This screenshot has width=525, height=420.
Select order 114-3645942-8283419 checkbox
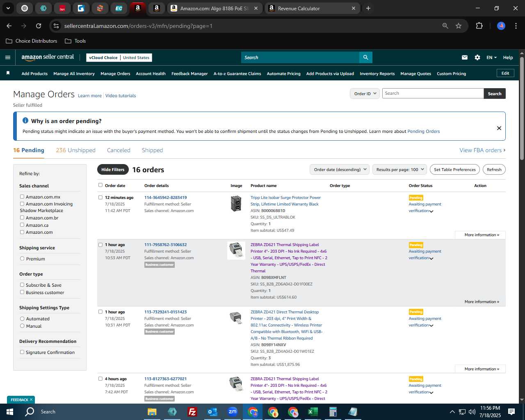point(100,197)
